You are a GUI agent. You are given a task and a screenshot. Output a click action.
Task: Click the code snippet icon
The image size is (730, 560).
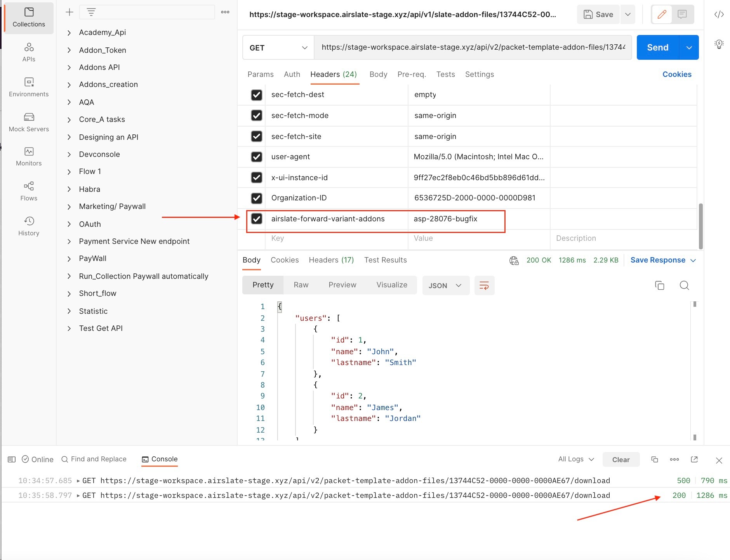(x=719, y=14)
